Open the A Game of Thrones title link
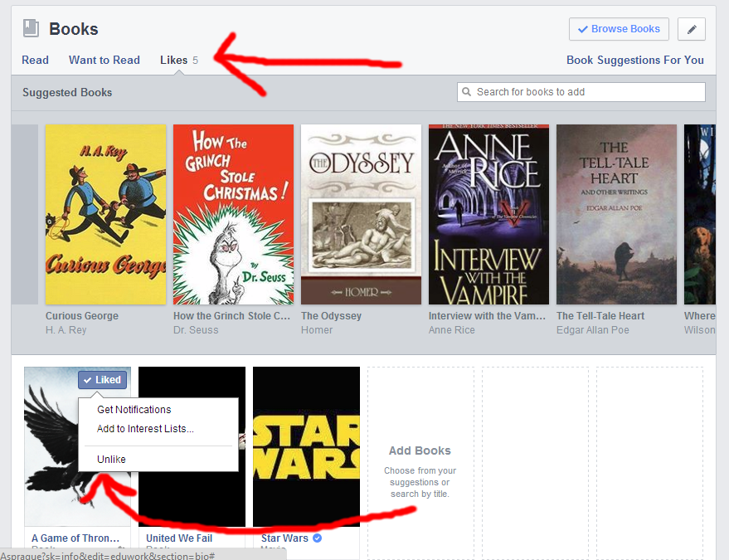 tap(75, 538)
